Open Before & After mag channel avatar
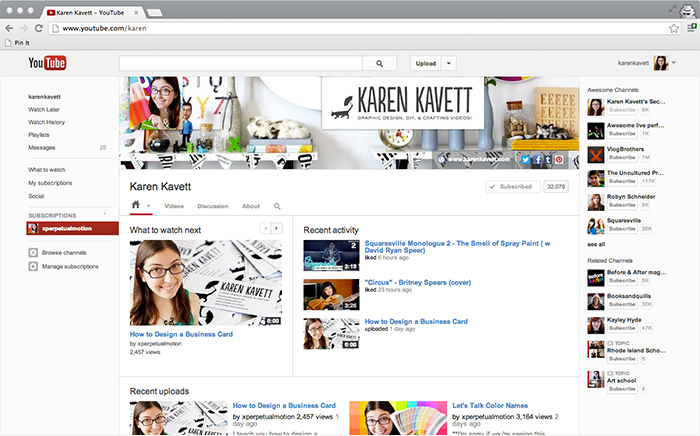This screenshot has height=436, width=700. click(x=596, y=278)
